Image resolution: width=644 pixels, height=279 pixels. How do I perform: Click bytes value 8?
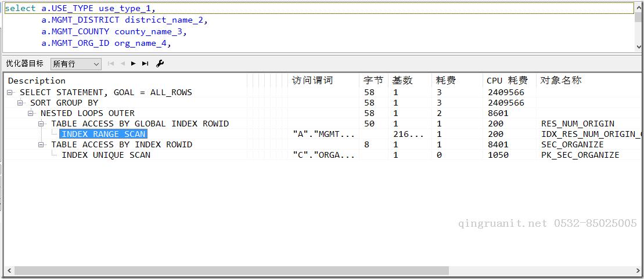(x=366, y=145)
